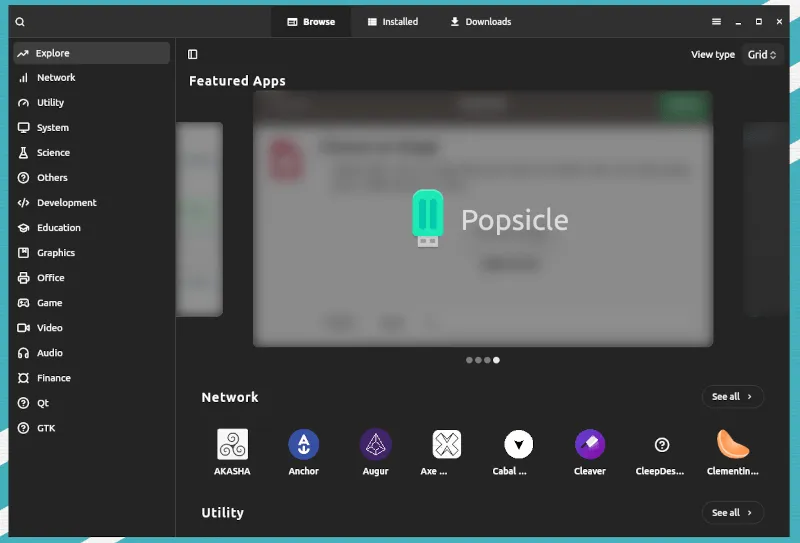Open the Popsicle featured app banner
Viewport: 800px width, 543px height.
tap(483, 220)
